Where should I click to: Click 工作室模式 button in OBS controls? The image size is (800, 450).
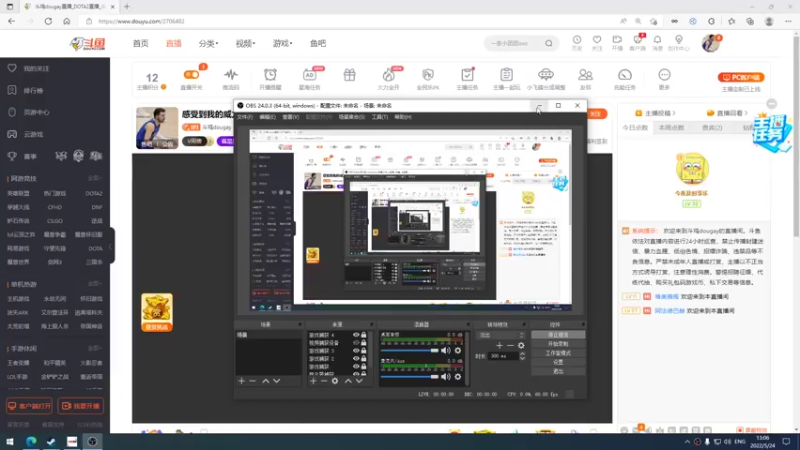pos(558,353)
